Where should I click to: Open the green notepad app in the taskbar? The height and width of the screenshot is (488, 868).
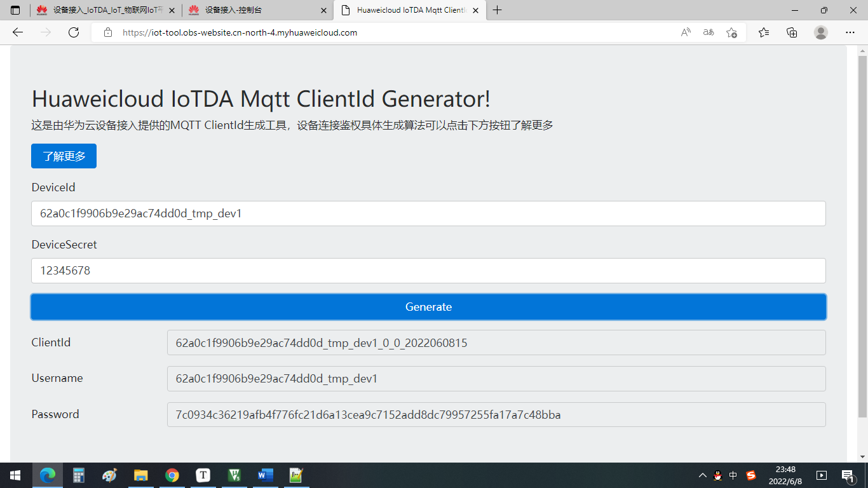[x=296, y=475]
